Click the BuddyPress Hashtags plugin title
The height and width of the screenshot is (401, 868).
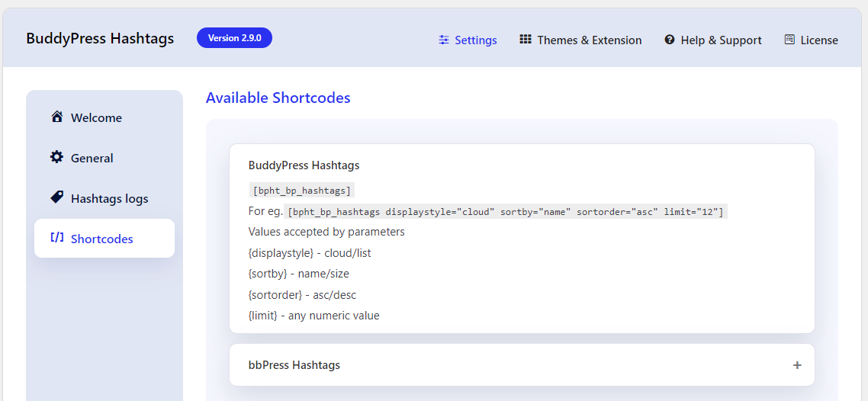click(100, 38)
